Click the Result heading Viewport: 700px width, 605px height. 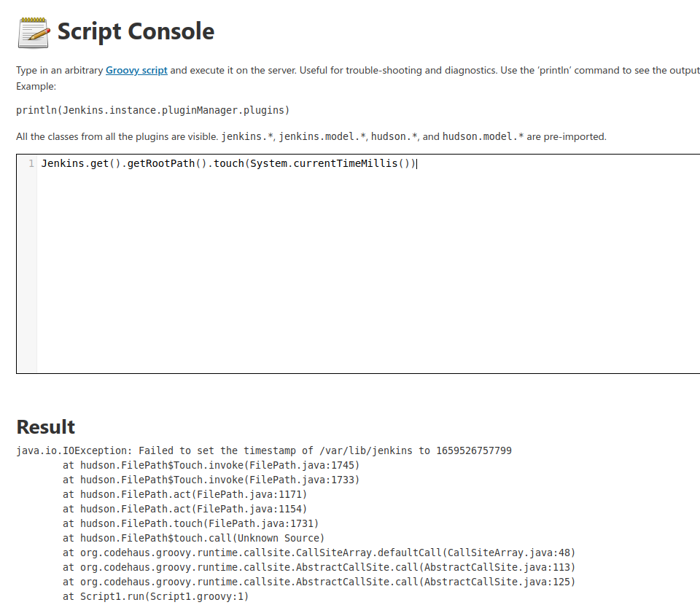[45, 426]
